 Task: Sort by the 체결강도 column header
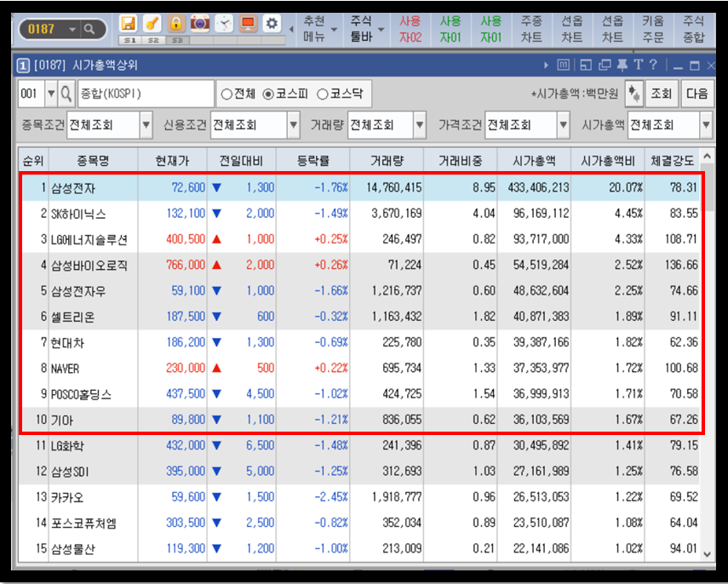(673, 161)
